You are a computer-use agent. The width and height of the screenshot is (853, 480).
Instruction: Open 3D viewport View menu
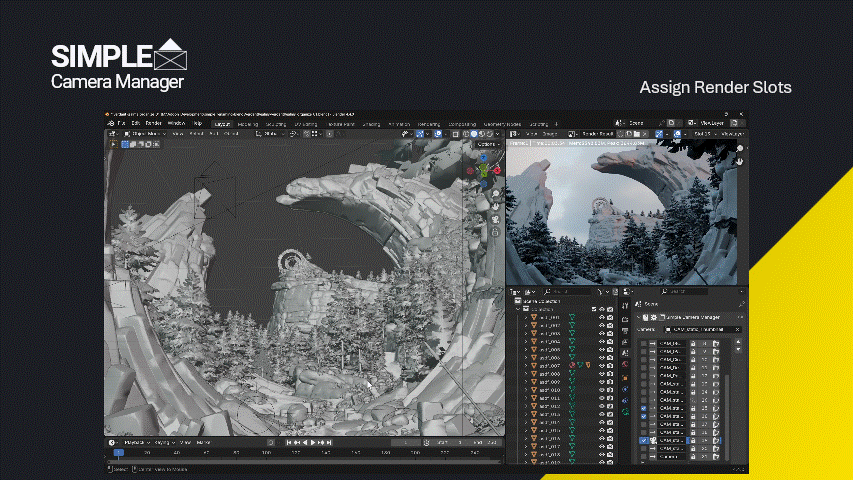(178, 134)
